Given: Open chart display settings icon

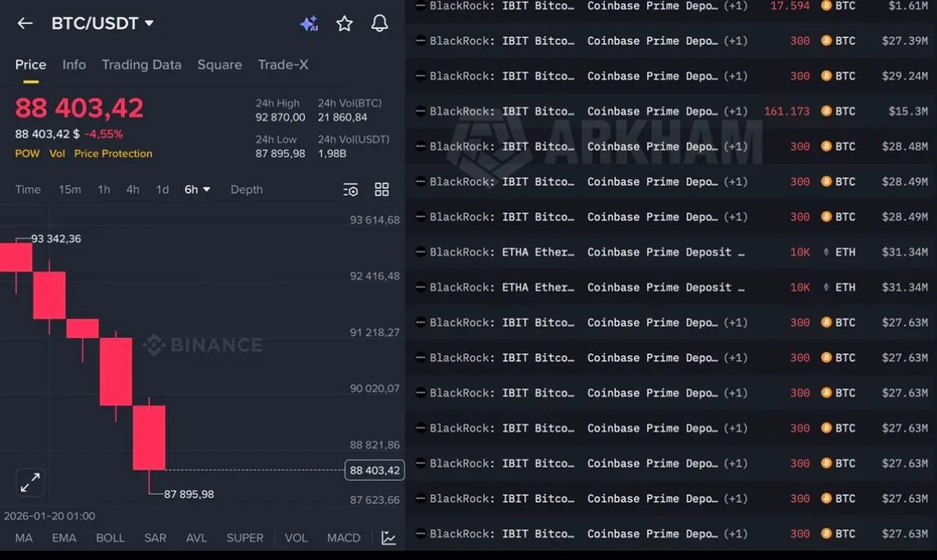Looking at the screenshot, I should tap(350, 190).
